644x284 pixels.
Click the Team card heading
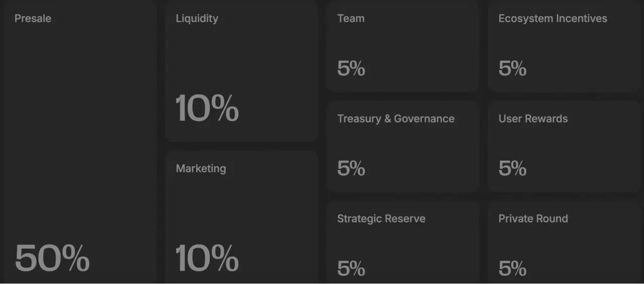[351, 19]
